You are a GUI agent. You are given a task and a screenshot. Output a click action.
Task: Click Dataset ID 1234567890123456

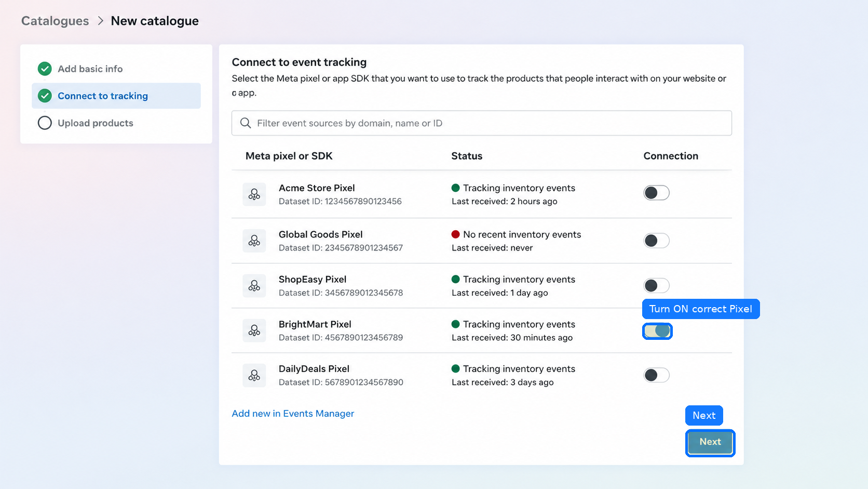[340, 201]
